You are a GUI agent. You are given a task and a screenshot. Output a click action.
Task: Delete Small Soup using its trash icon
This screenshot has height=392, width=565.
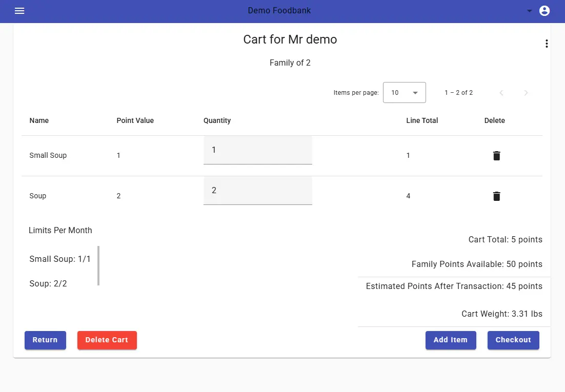(496, 155)
